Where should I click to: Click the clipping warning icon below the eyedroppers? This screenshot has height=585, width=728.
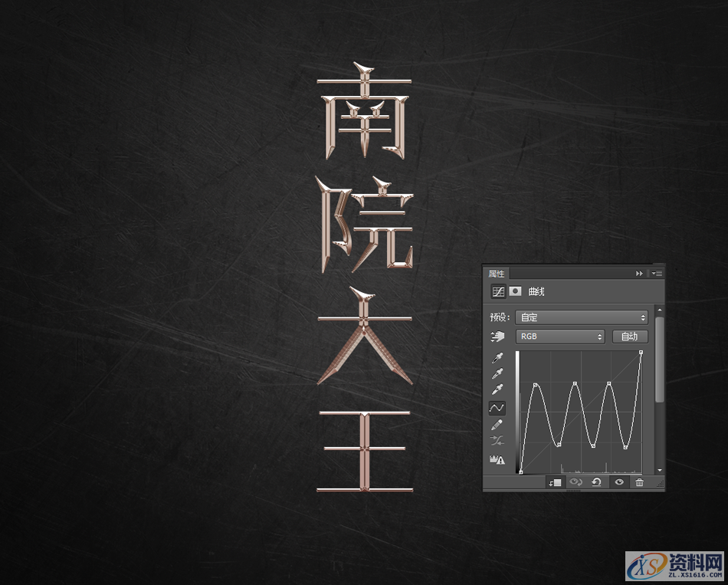pos(497,458)
